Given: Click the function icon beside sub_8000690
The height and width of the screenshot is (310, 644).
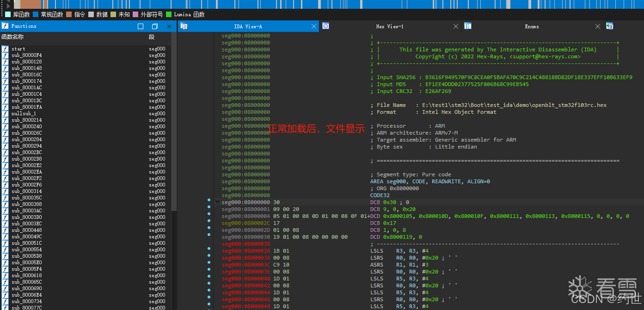Looking at the screenshot, I should pos(5,288).
